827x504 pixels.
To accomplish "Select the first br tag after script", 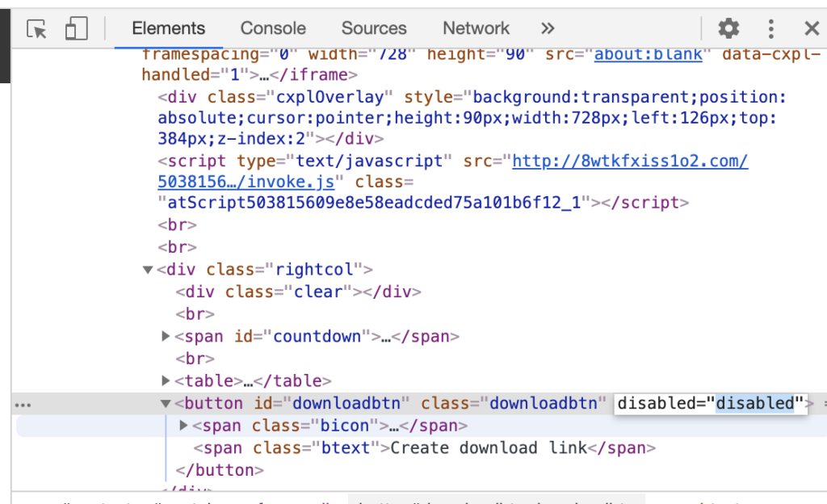I will [x=177, y=225].
